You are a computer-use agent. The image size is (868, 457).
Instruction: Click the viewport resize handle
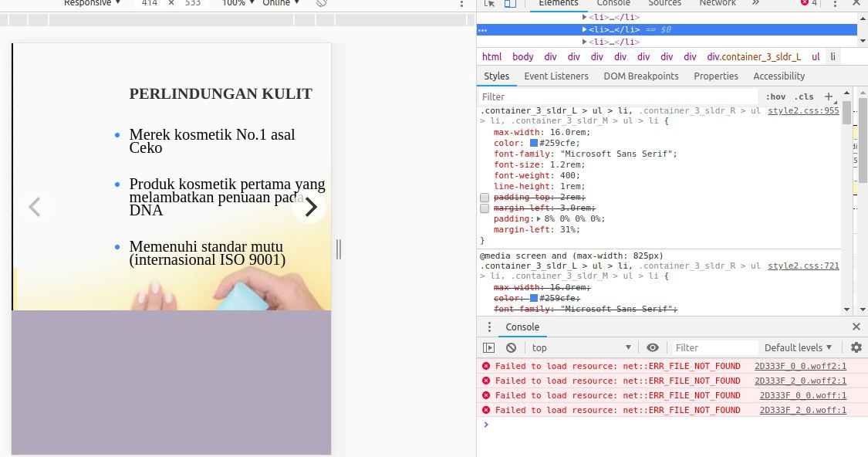coord(338,249)
